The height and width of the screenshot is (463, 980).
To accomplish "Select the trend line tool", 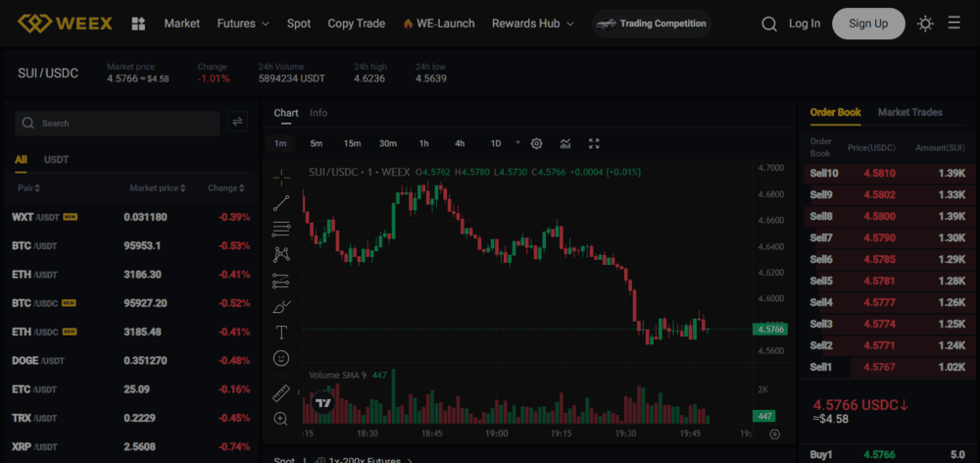I will click(281, 203).
